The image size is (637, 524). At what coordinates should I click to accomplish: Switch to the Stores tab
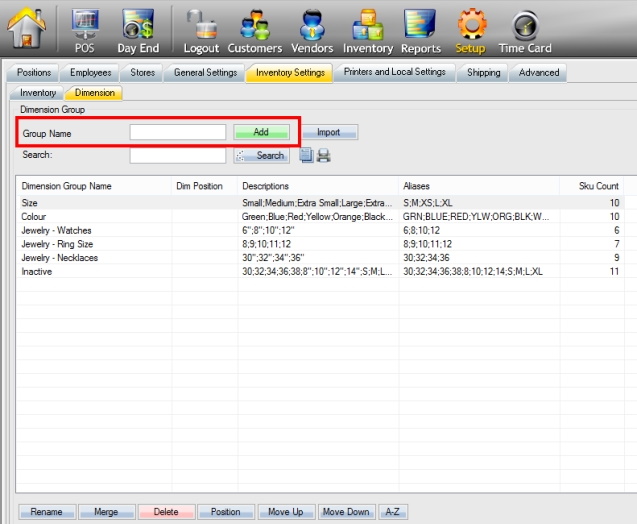coord(143,73)
